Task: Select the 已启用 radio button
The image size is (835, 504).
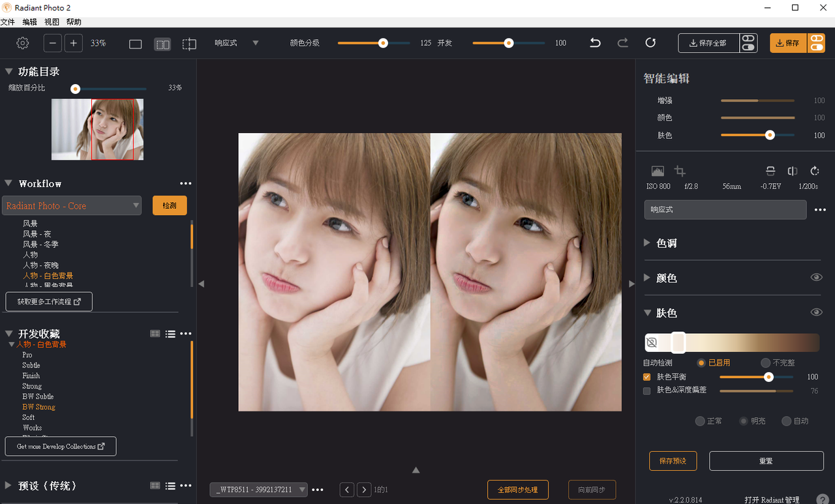Action: [701, 363]
